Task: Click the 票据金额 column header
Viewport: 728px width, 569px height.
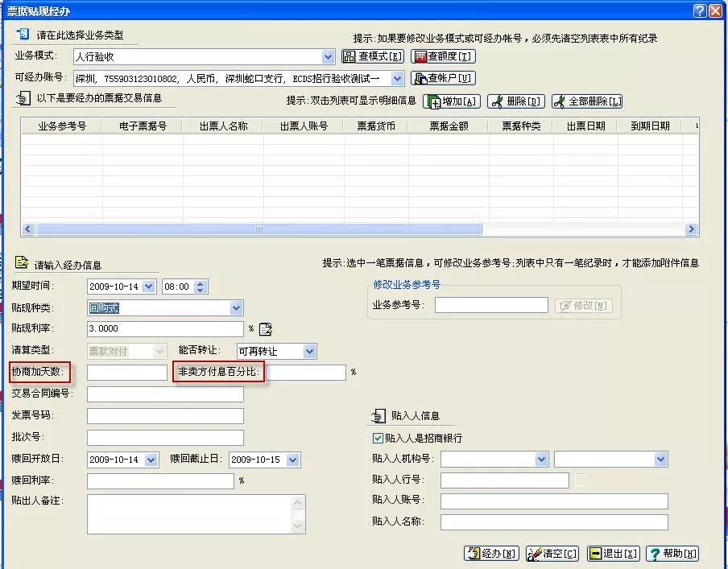Action: pyautogui.click(x=449, y=126)
